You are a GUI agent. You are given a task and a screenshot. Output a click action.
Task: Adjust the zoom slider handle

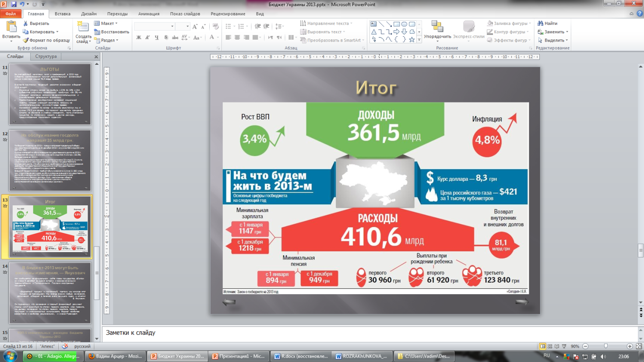pyautogui.click(x=606, y=346)
